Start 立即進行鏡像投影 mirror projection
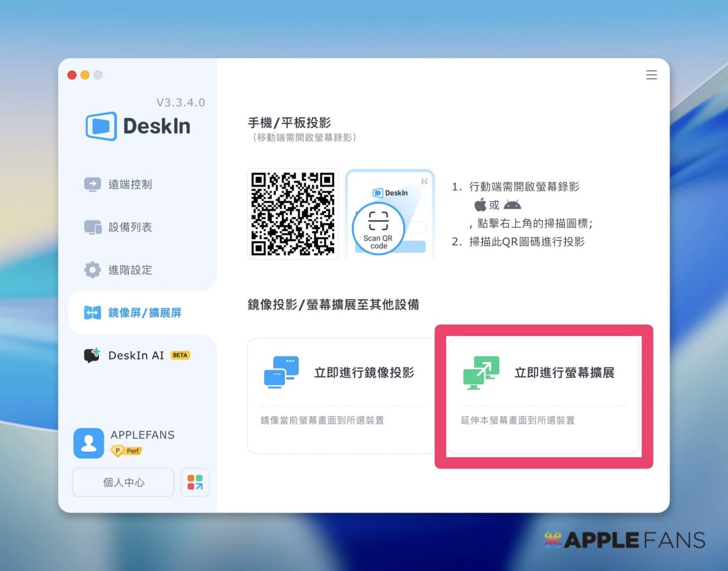Image resolution: width=728 pixels, height=571 pixels. point(364,373)
